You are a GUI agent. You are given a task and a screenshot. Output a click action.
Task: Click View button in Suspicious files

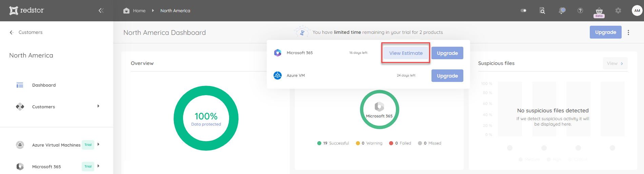click(x=615, y=63)
